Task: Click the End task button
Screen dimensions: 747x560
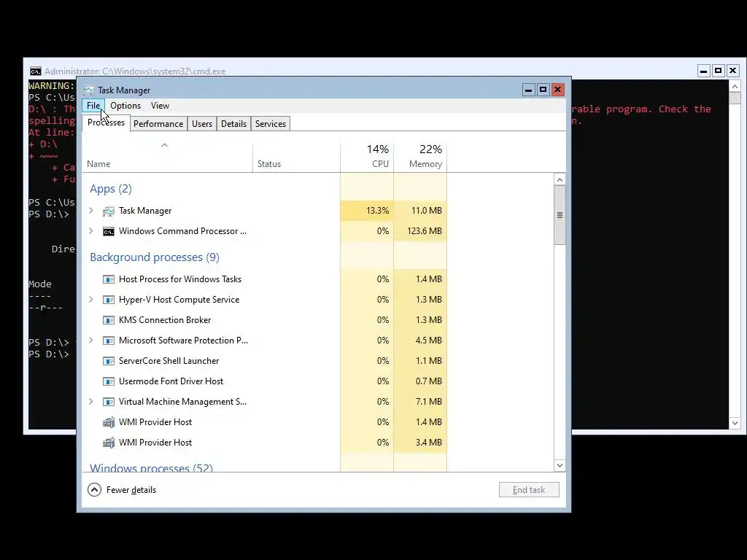Action: point(529,490)
